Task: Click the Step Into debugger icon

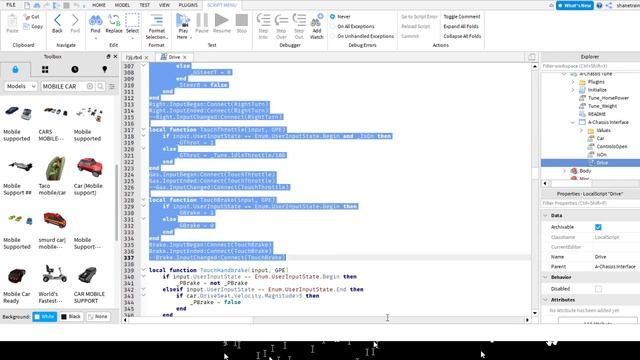Action: 263,20
